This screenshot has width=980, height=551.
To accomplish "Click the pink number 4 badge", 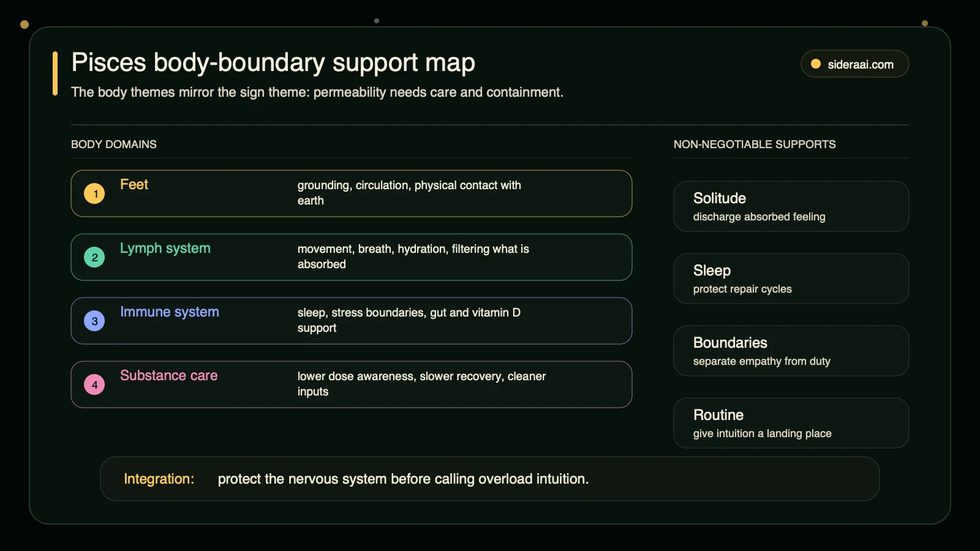I will [94, 384].
